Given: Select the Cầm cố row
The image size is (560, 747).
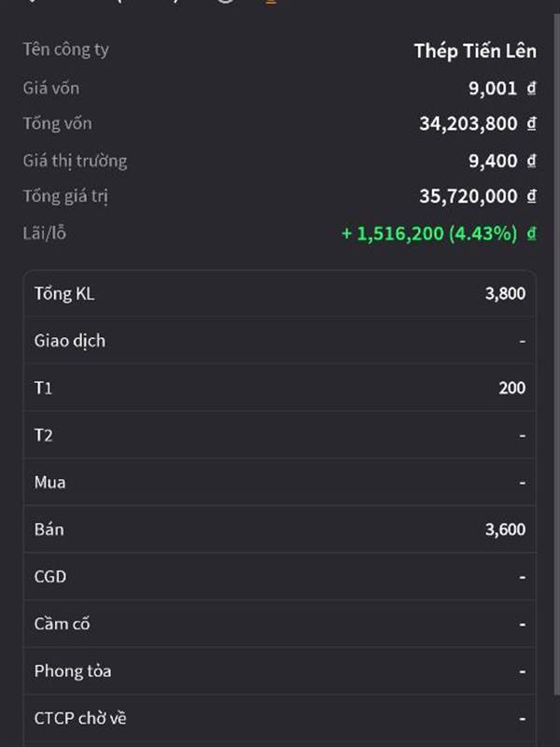Looking at the screenshot, I should click(280, 624).
